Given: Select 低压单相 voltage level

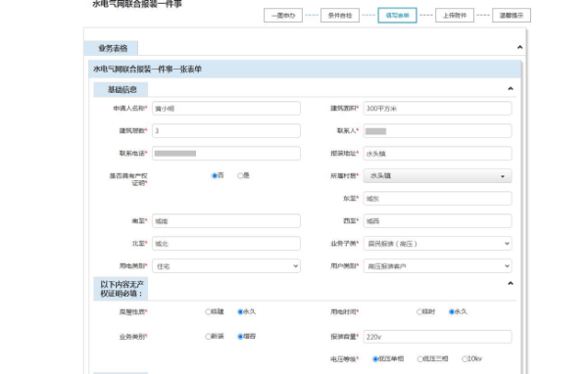Looking at the screenshot, I should [375, 359].
